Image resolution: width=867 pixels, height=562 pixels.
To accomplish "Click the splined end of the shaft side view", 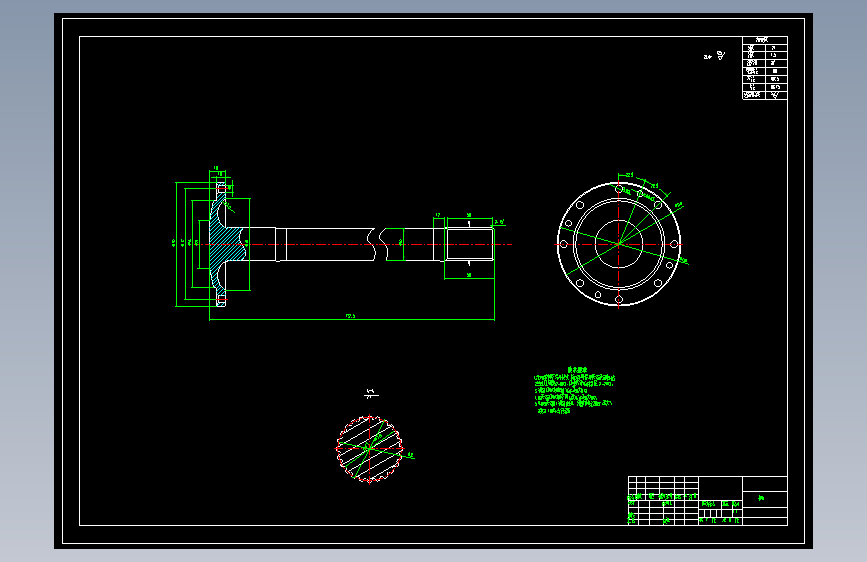I will (x=469, y=244).
